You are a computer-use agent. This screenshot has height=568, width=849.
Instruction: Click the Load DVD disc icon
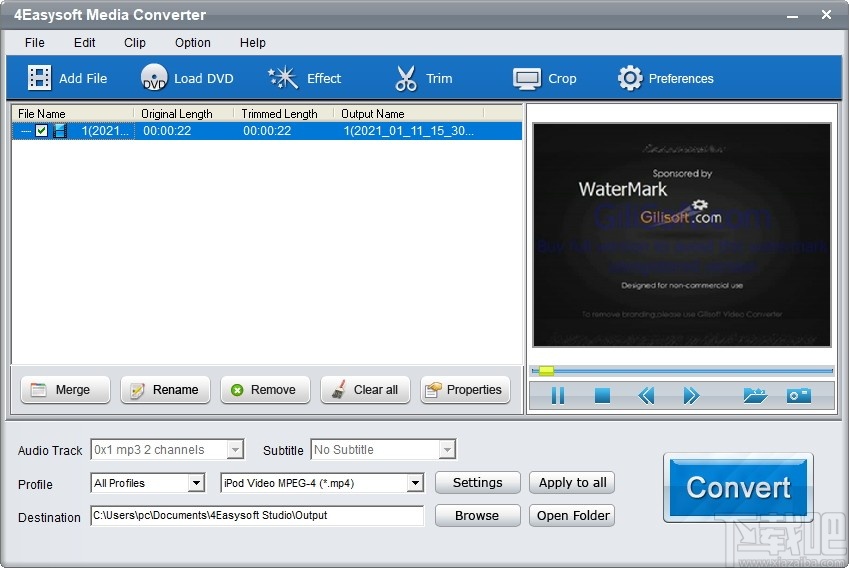154,78
